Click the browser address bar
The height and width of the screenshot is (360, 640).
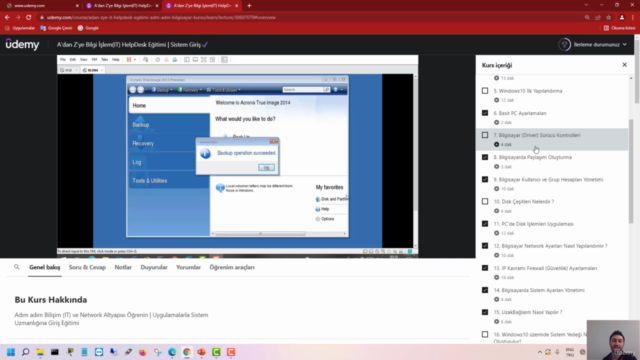pyautogui.click(x=310, y=18)
